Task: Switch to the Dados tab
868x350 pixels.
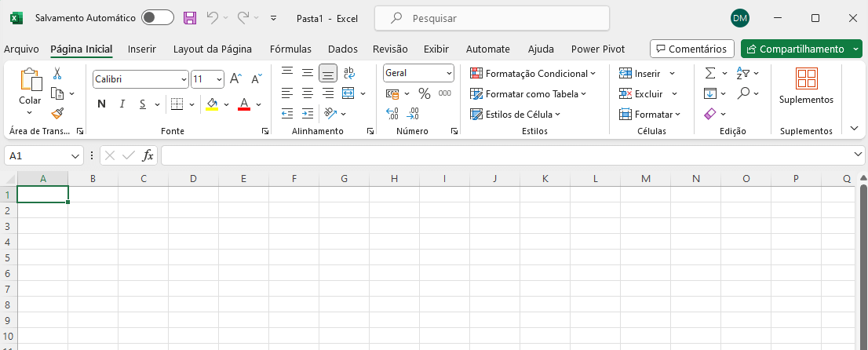Action: (343, 49)
